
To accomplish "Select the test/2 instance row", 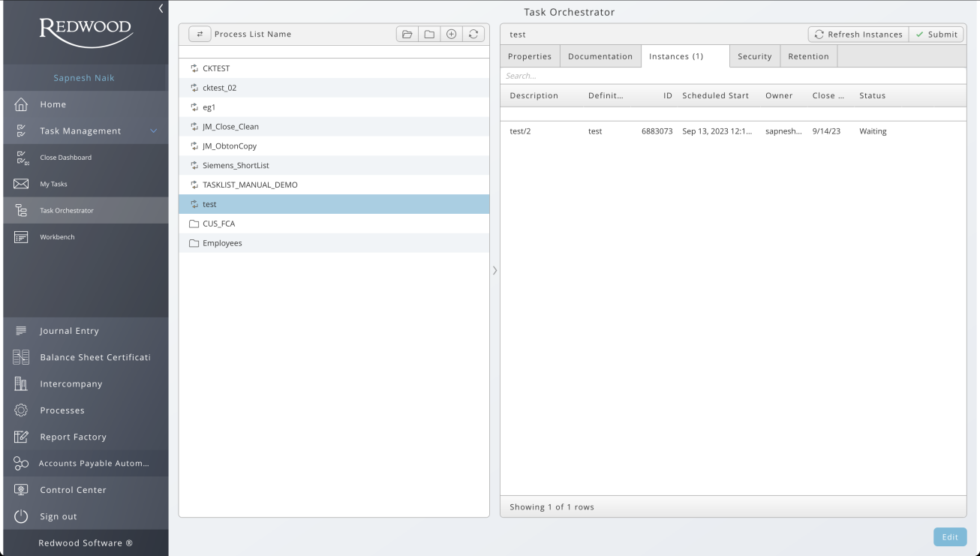I will (733, 131).
